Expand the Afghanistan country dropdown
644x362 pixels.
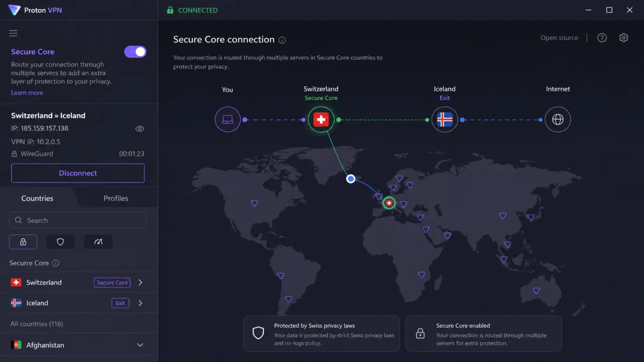(x=141, y=345)
